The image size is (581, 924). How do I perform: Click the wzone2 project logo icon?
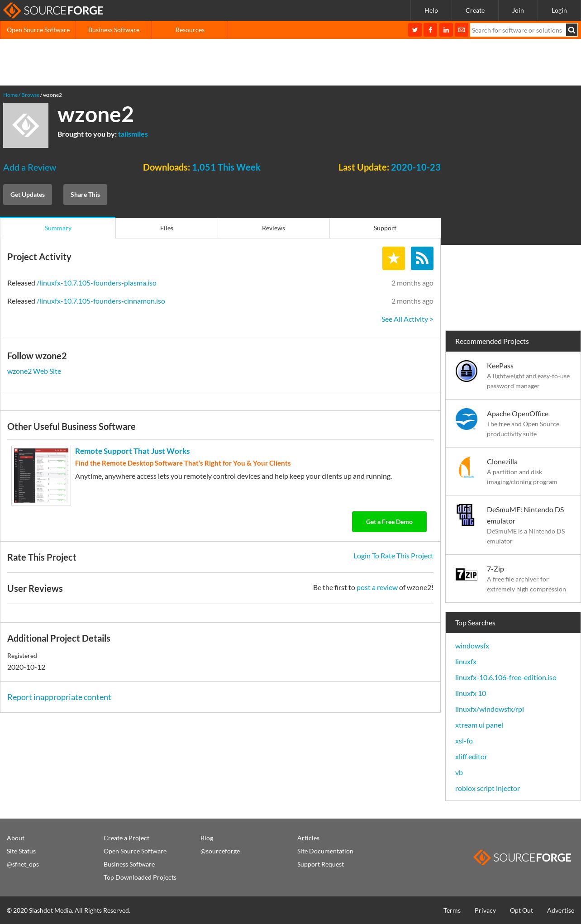26,125
